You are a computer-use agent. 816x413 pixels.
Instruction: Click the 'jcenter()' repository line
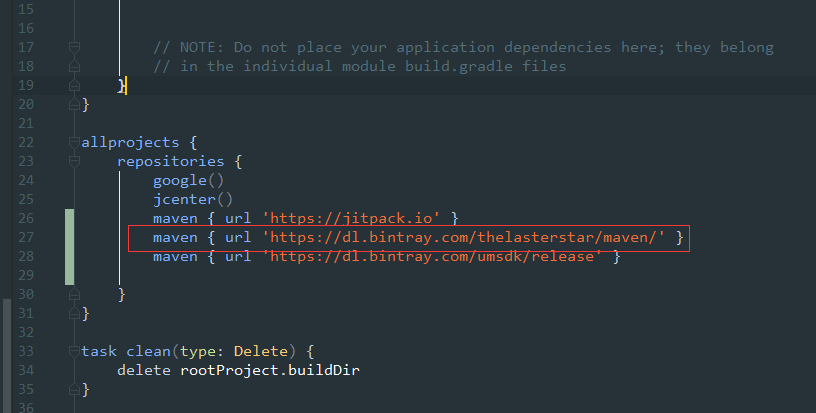[x=193, y=200]
